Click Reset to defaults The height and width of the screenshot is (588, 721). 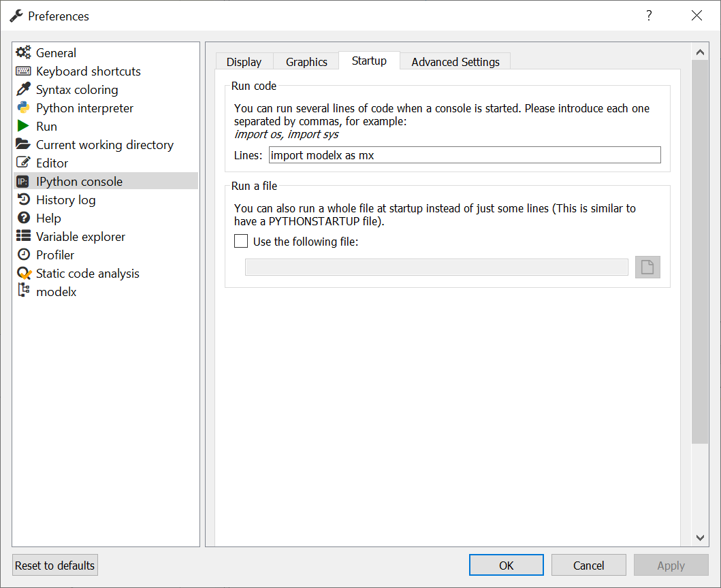click(55, 566)
